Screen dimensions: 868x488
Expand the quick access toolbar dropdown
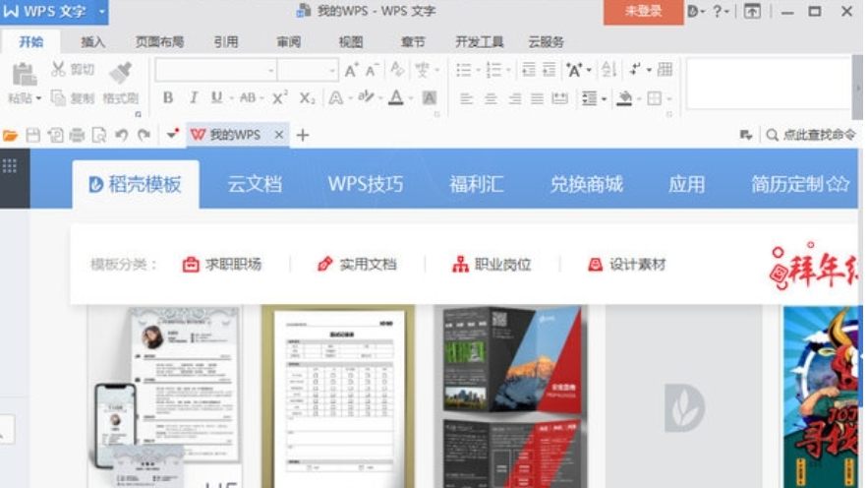click(x=172, y=134)
